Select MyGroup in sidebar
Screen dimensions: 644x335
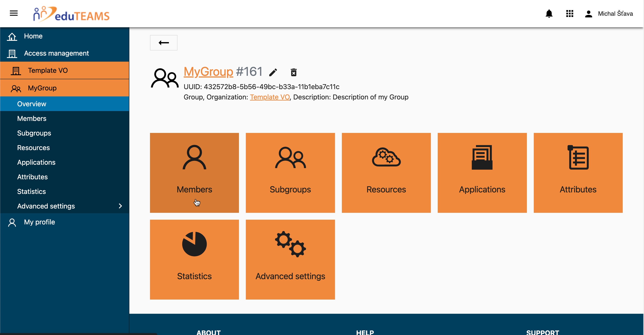[x=64, y=88]
